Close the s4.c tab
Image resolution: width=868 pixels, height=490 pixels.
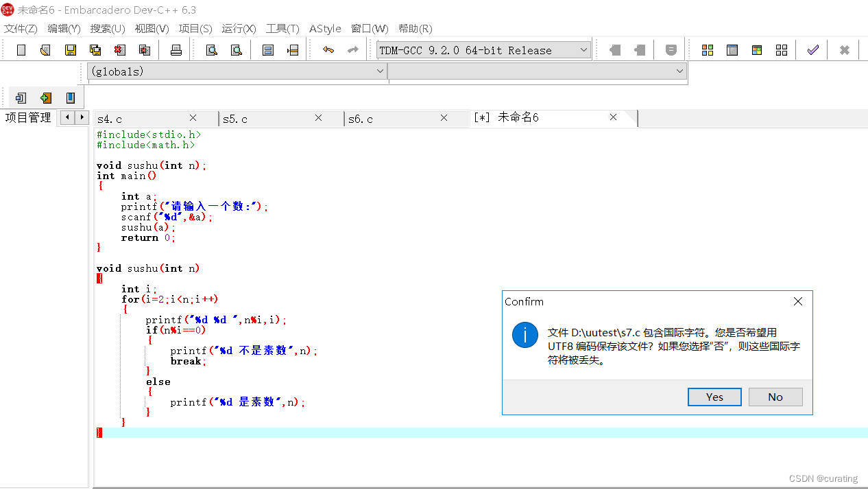(x=193, y=118)
